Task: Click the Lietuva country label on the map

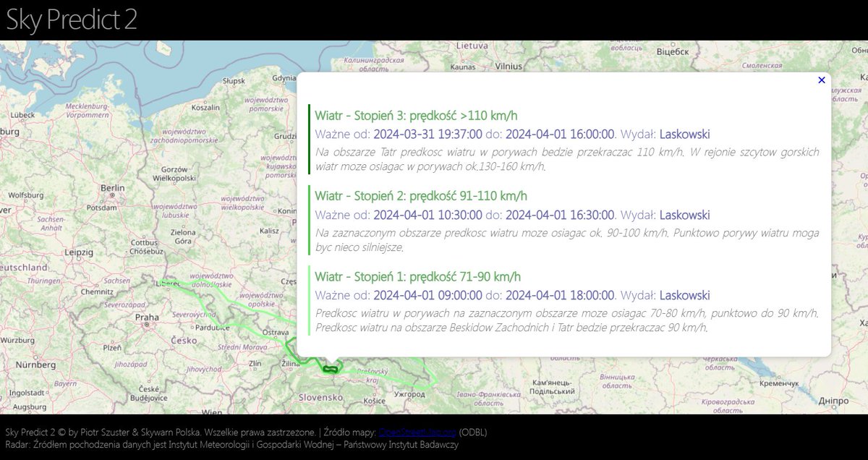Action: [x=472, y=45]
